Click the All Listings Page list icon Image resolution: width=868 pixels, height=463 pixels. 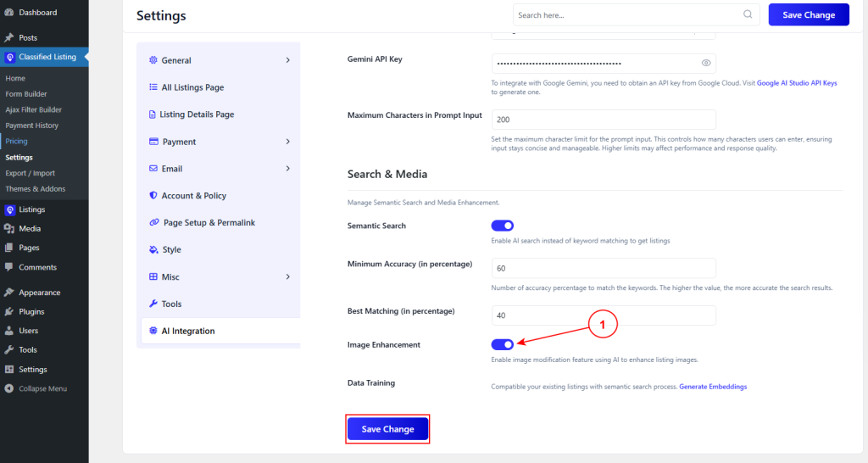(153, 87)
